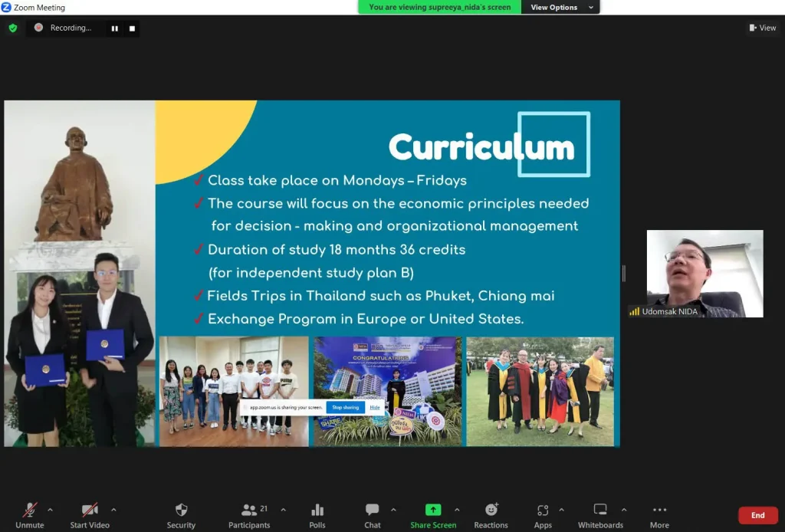Screen dimensions: 785x532
Task: Open the Polls icon
Action: click(317, 511)
